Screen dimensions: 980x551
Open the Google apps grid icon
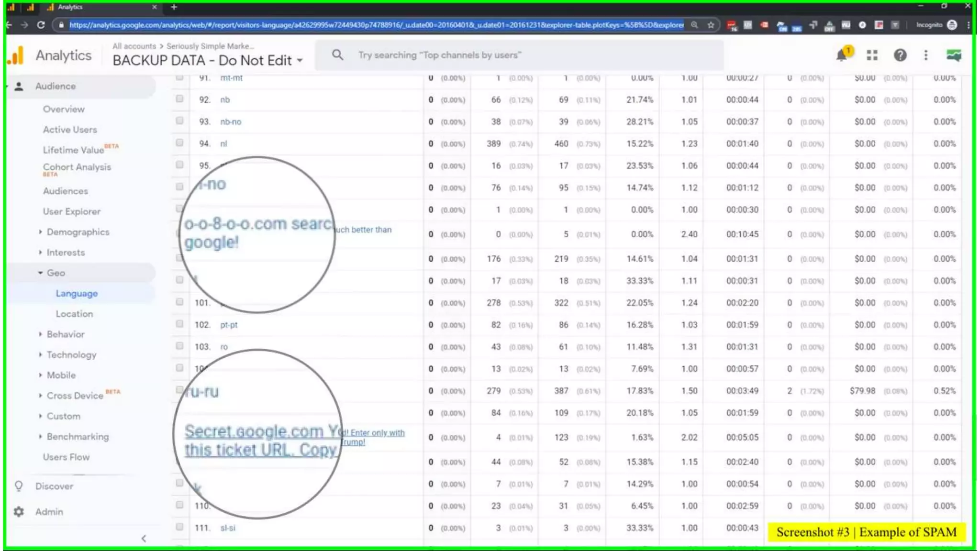click(x=872, y=55)
